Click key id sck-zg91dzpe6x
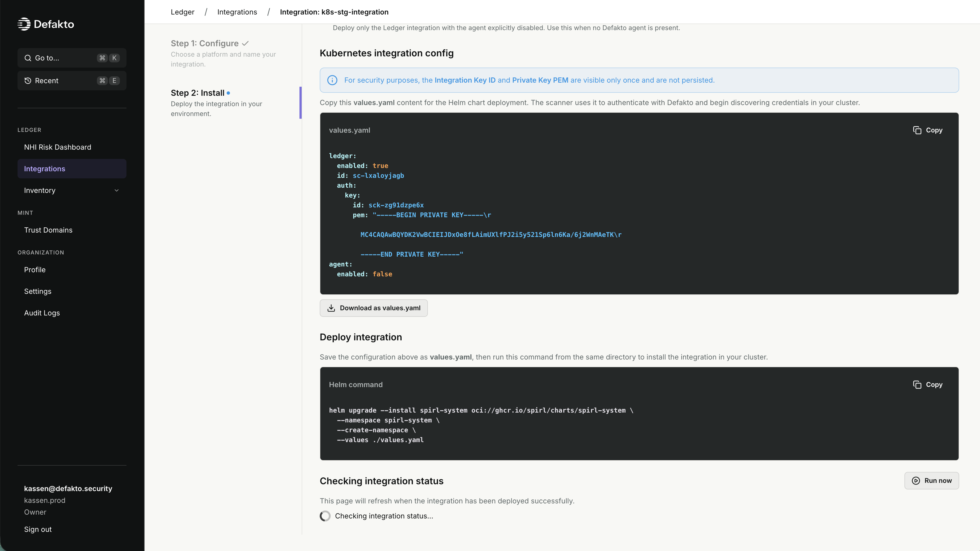The height and width of the screenshot is (551, 980). 396,205
